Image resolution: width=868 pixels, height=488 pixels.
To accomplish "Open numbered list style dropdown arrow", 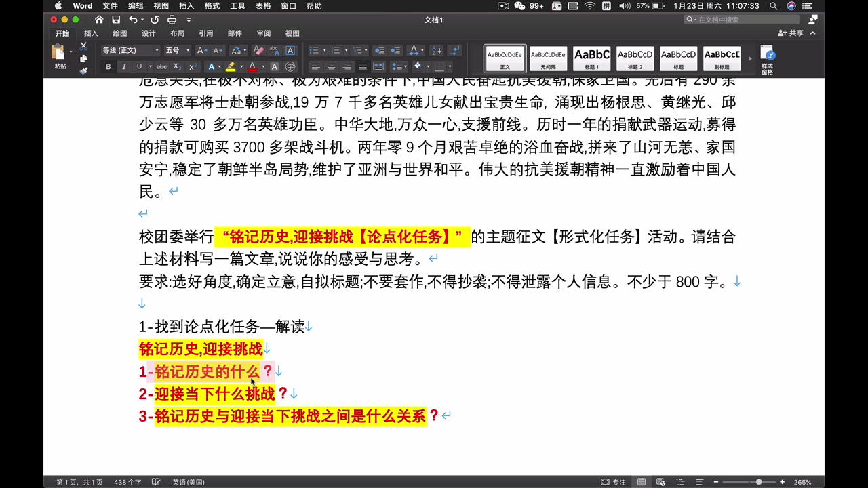I will tap(346, 50).
